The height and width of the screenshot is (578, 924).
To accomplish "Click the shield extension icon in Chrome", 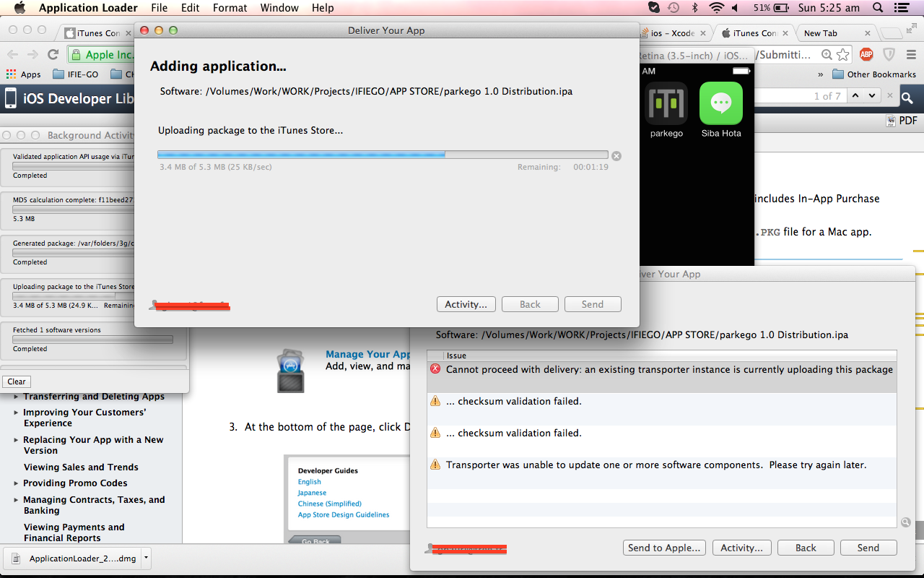I will coord(889,54).
